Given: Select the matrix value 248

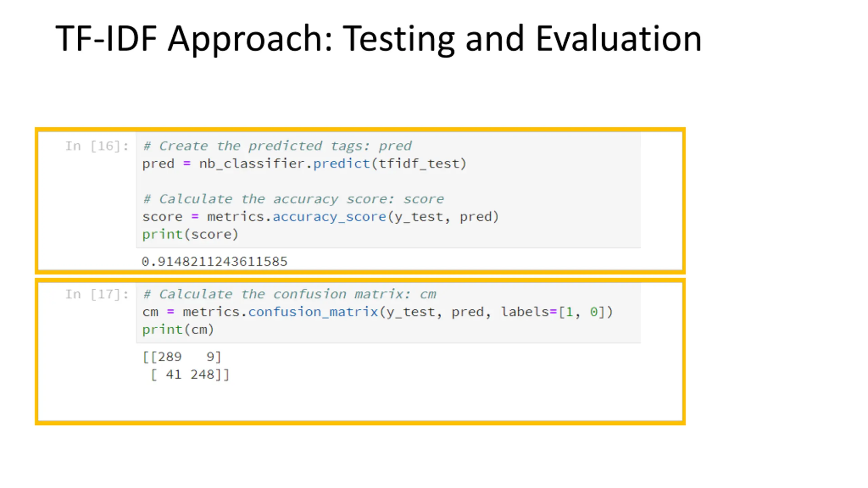Looking at the screenshot, I should tap(202, 375).
